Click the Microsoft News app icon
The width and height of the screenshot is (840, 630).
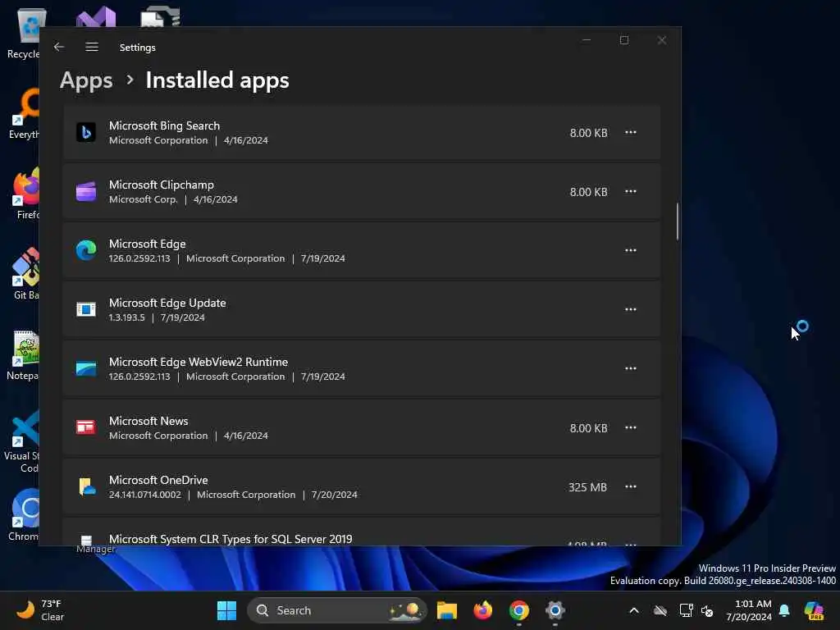(85, 427)
